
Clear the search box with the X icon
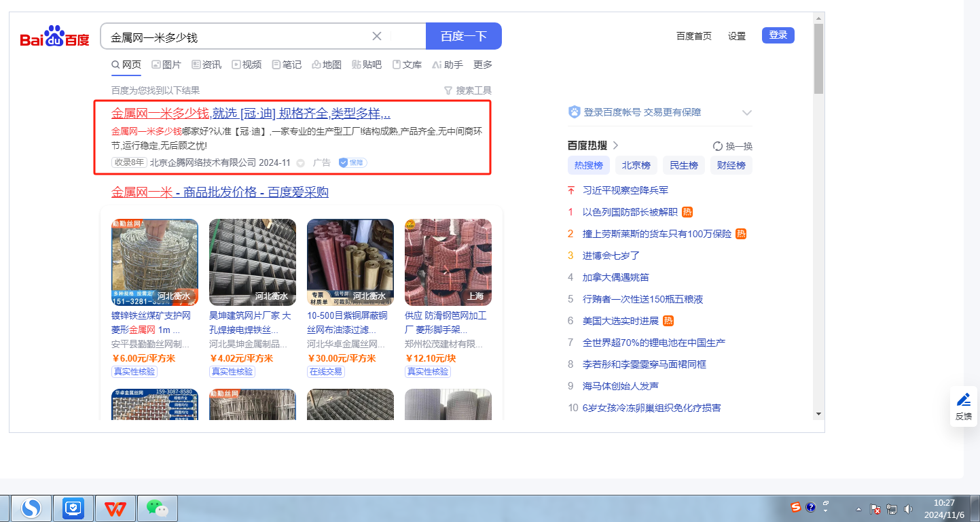pos(377,36)
